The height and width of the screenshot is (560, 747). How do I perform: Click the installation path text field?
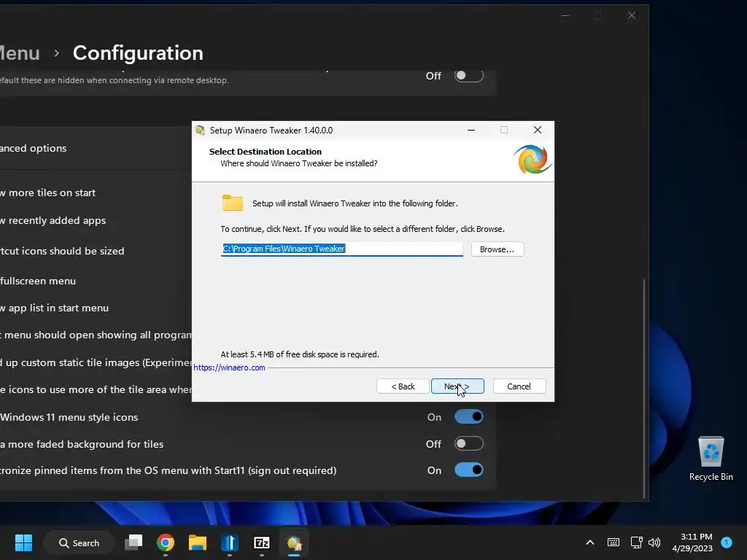coord(341,249)
